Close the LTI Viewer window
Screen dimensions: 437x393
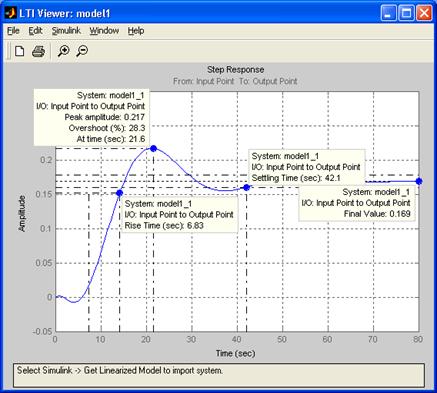click(424, 13)
